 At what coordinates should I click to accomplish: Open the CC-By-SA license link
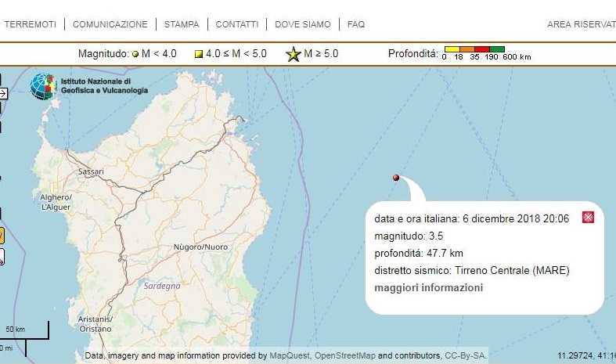(466, 355)
